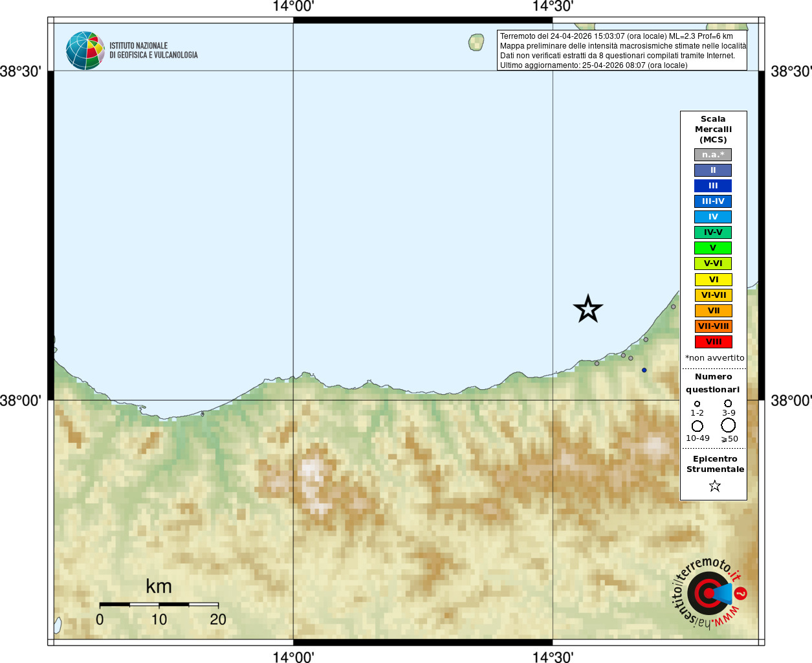Select the MCS level II swatch
Image resolution: width=812 pixels, height=663 pixels.
coord(713,170)
